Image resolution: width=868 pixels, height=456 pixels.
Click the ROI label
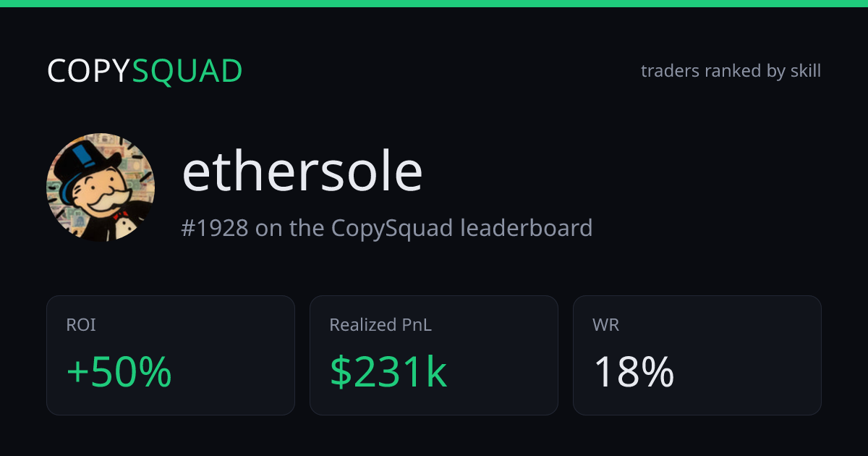(x=81, y=326)
